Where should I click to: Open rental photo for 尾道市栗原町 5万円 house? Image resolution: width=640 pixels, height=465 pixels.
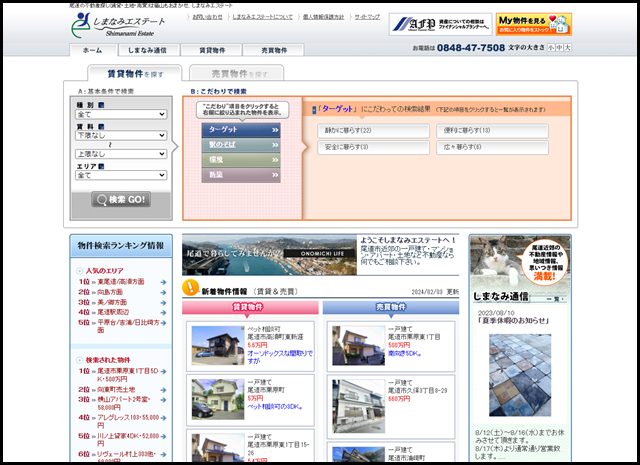point(218,399)
